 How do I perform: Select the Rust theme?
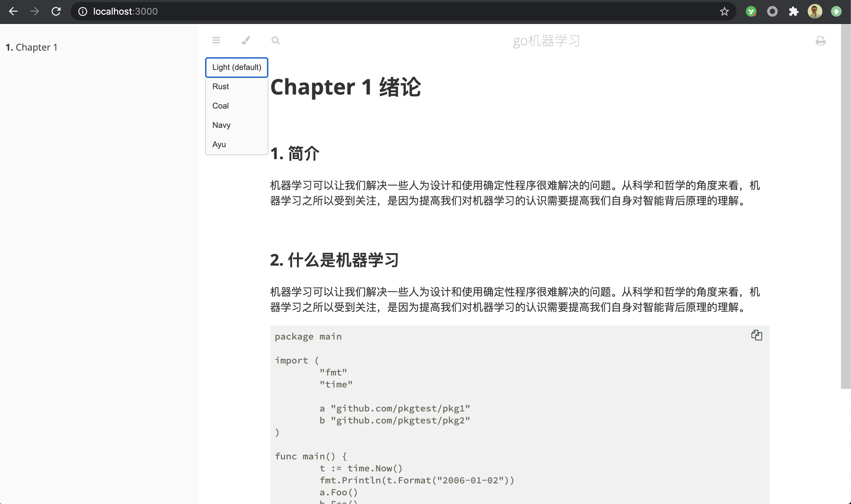click(237, 87)
